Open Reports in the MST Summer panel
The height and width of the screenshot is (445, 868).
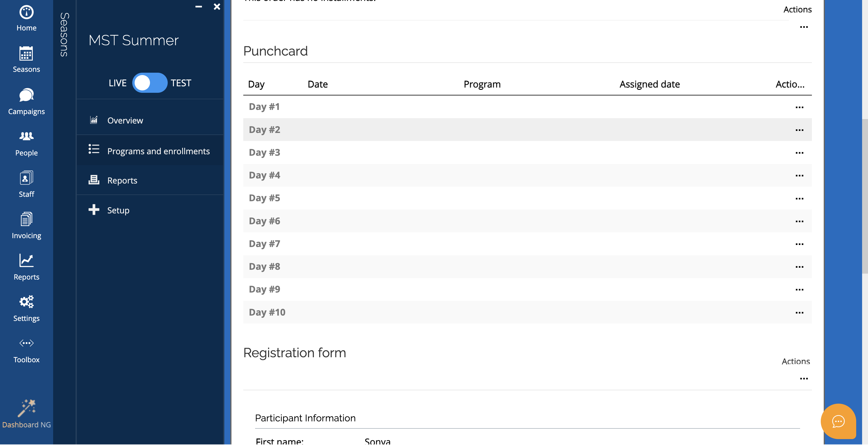pos(122,180)
